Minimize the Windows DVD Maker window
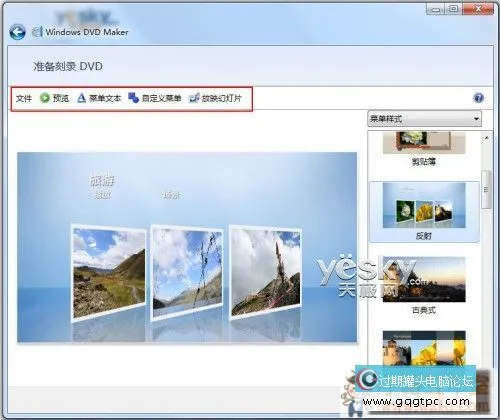The width and height of the screenshot is (500, 420). [435, 9]
